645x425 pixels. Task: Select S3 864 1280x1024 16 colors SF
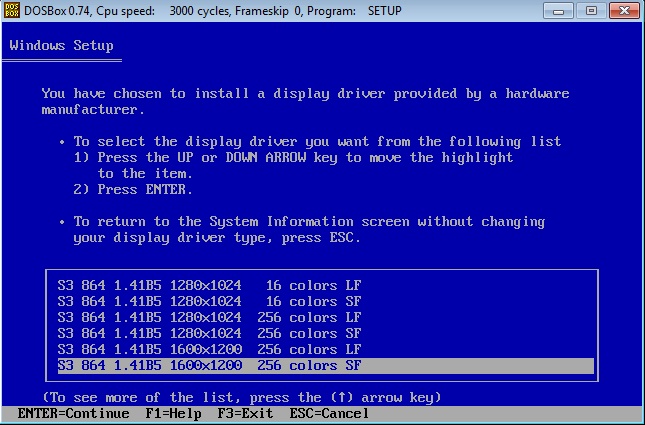point(209,302)
